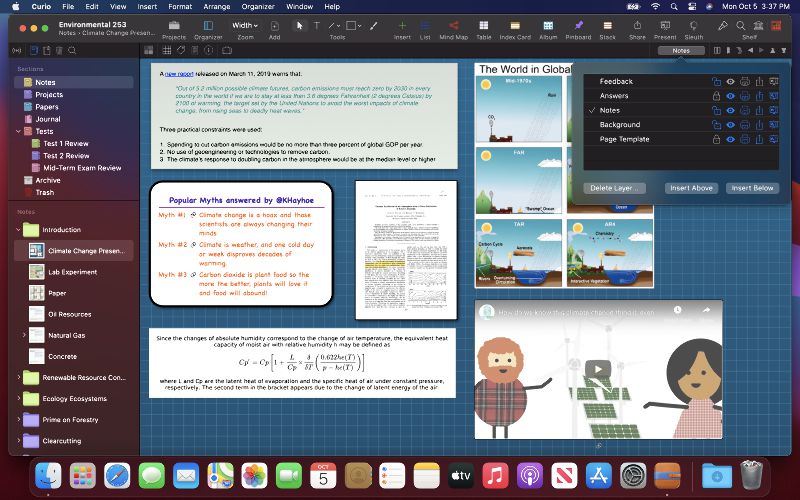Open the Width zoom dropdown
Image resolution: width=800 pixels, height=500 pixels.
(x=244, y=25)
